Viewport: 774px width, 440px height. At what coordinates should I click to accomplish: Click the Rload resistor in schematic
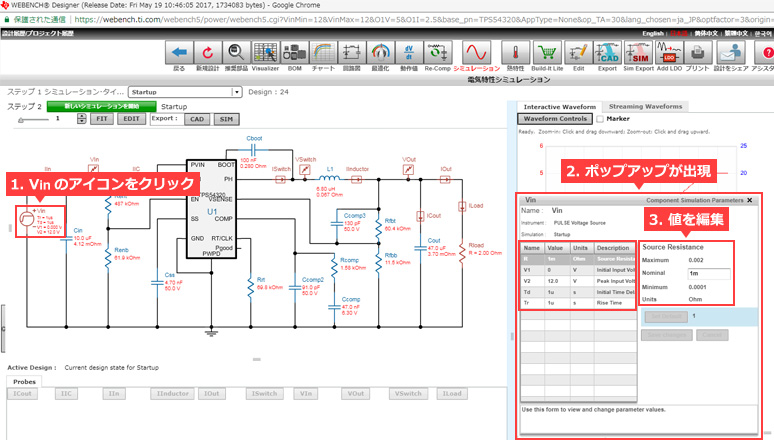coord(462,252)
